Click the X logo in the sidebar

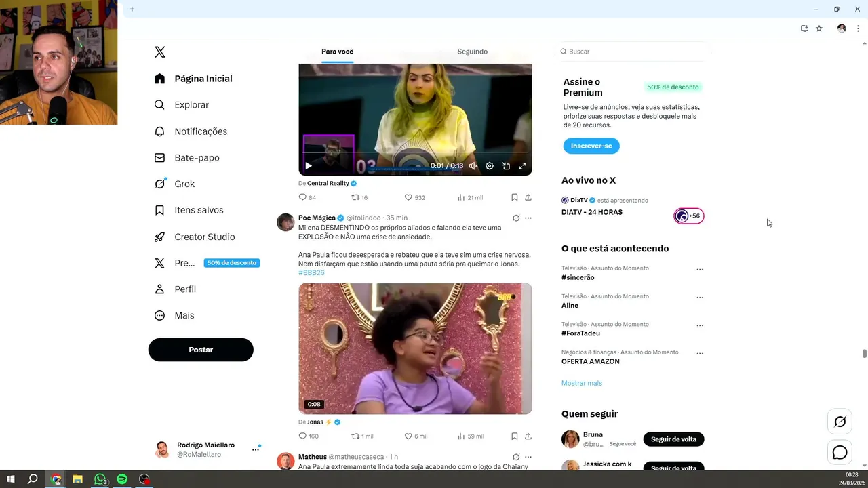pyautogui.click(x=160, y=52)
